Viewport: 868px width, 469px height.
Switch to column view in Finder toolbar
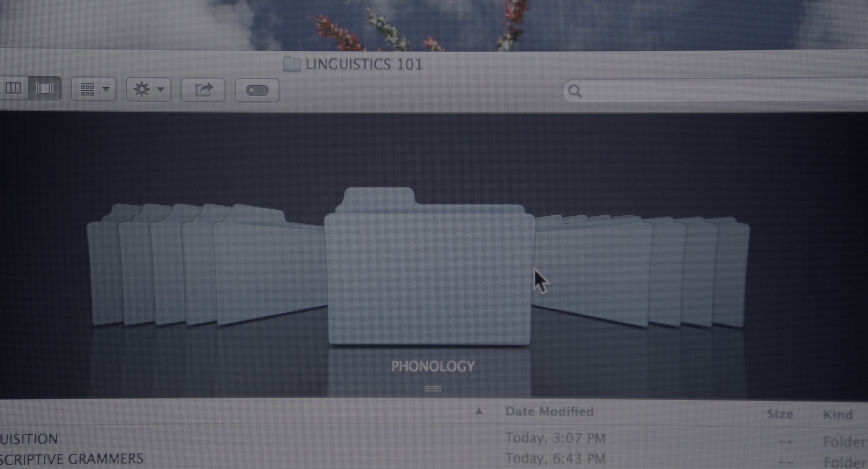(x=14, y=89)
